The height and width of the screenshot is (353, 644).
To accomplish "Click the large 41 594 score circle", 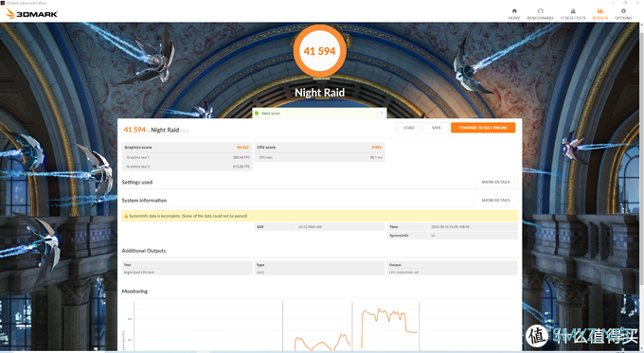I will tap(319, 51).
